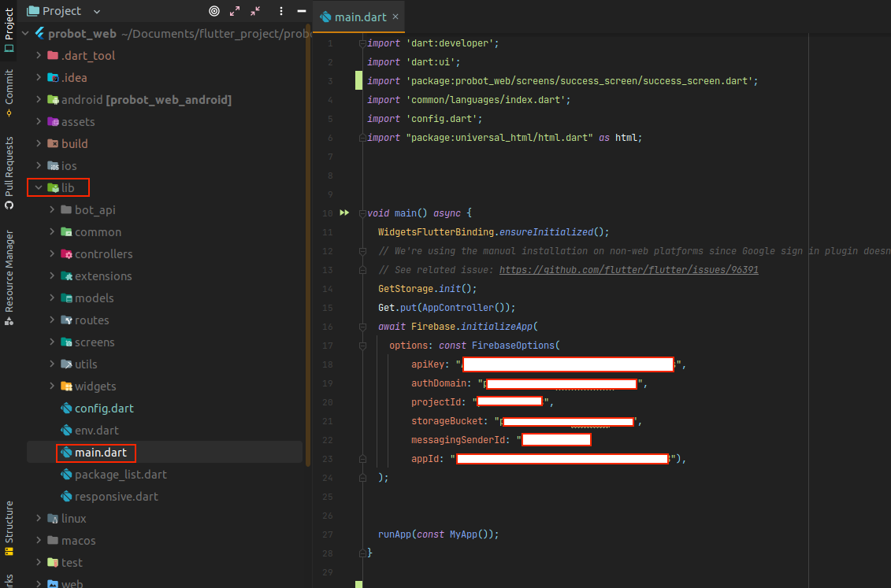Expand the android folder chevron
Image resolution: width=891 pixels, height=588 pixels.
[39, 100]
